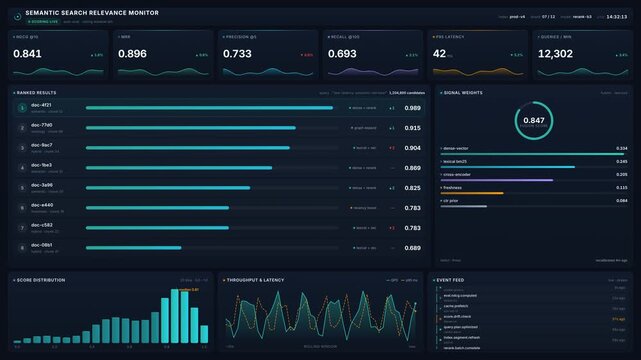Click the freshness weight value 0.115
Image resolution: width=641 pixels, height=360 pixels.
621,188
